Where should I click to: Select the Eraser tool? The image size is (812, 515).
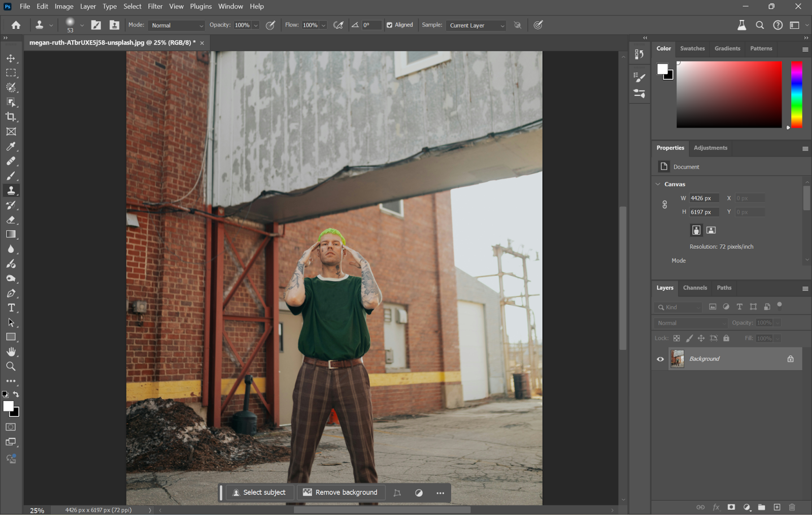click(11, 220)
